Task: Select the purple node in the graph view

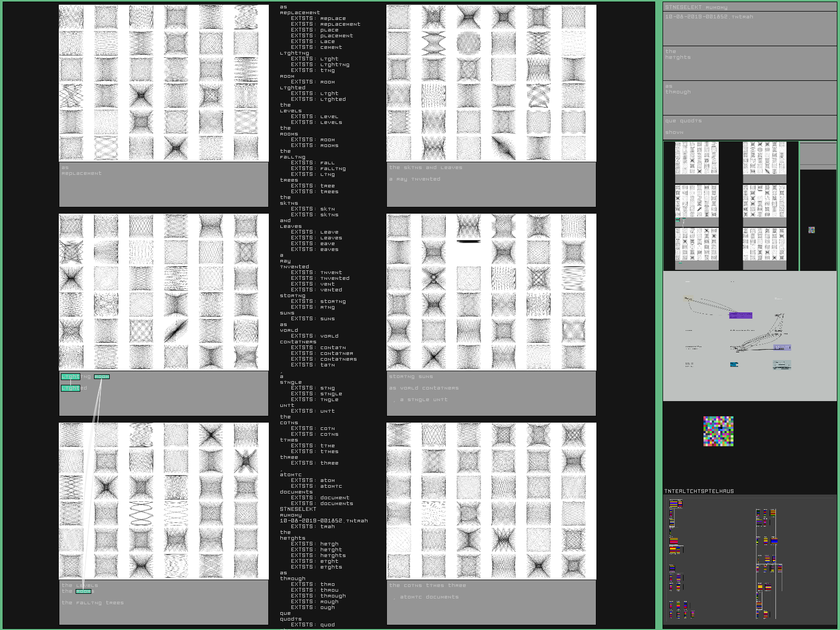Action: (740, 316)
